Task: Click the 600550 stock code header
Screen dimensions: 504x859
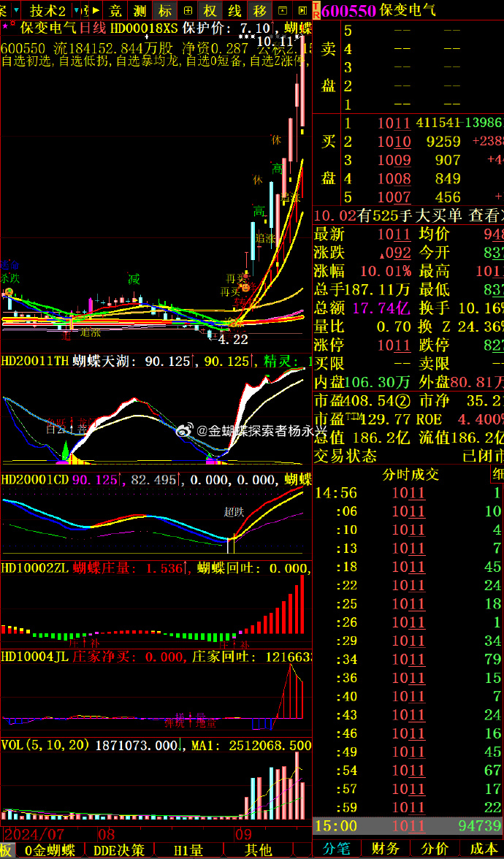Action: click(x=348, y=10)
